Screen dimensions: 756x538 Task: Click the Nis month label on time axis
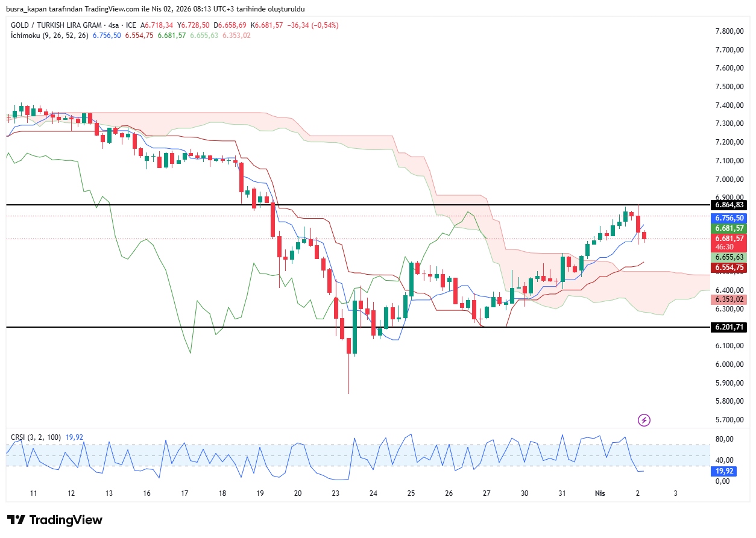click(600, 493)
